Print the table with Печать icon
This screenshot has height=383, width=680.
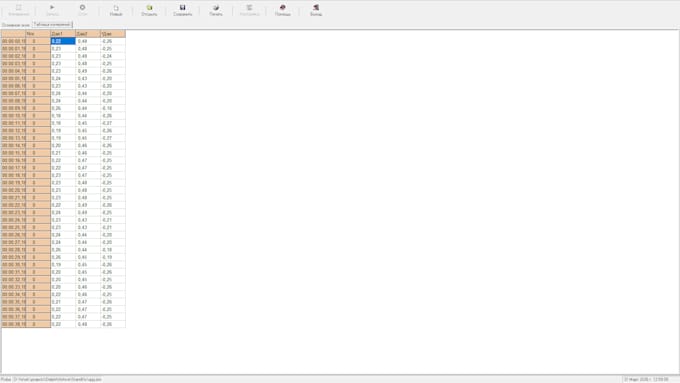[216, 10]
